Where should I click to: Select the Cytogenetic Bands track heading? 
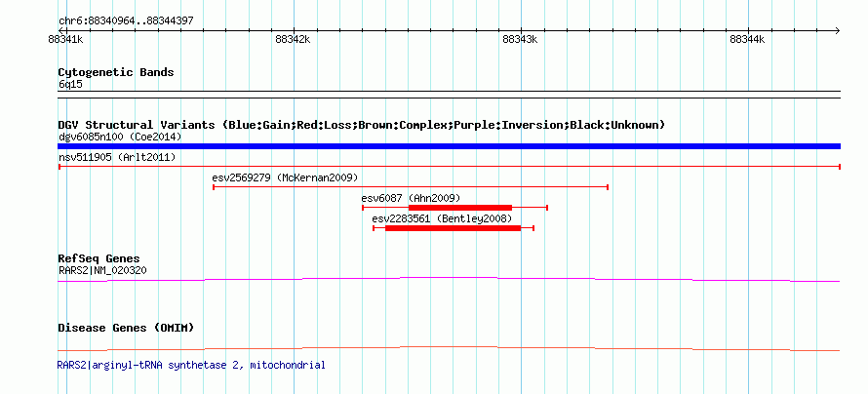(x=116, y=72)
